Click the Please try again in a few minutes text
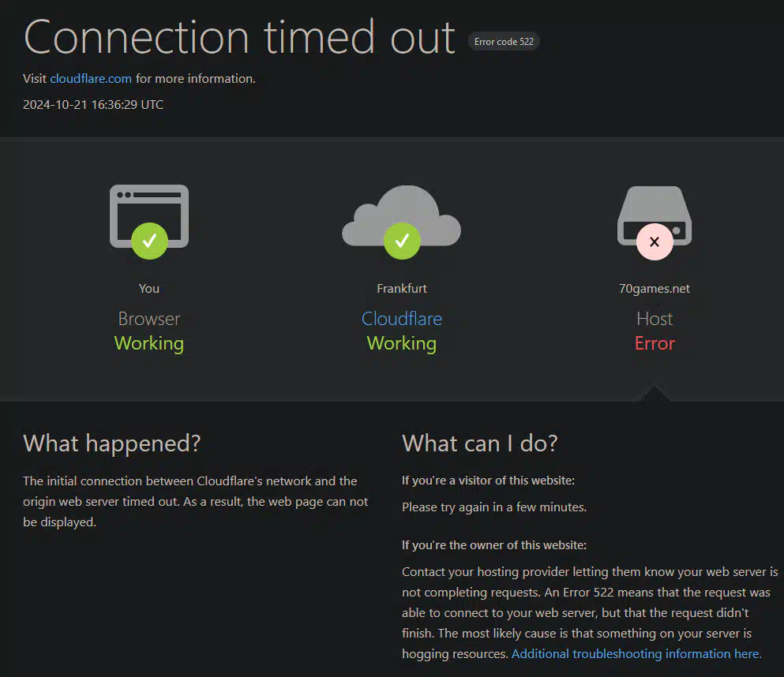The height and width of the screenshot is (677, 784). (x=494, y=507)
